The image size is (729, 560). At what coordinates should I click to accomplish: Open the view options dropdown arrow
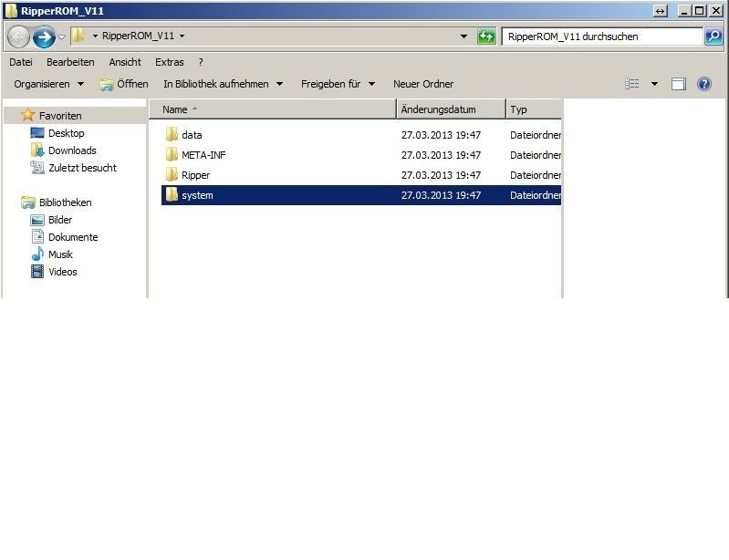(654, 84)
